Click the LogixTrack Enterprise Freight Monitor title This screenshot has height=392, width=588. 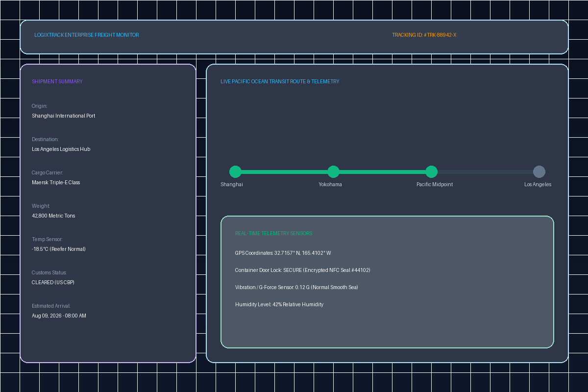point(87,35)
